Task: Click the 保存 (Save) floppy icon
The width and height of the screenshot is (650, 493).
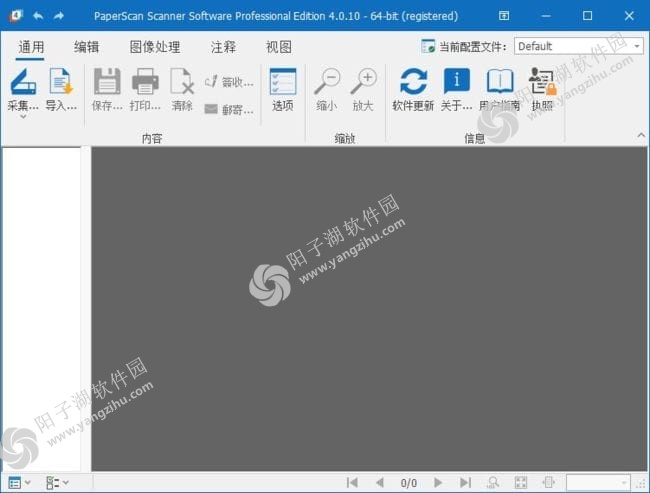Action: coord(107,82)
